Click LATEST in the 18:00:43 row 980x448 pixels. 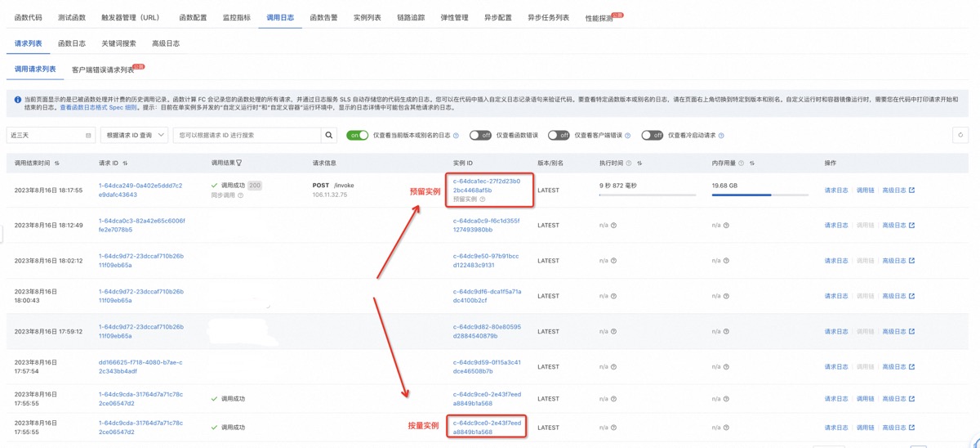tap(549, 296)
